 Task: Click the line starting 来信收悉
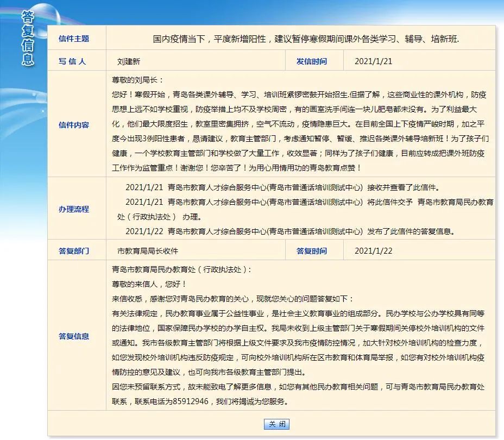tap(232, 299)
